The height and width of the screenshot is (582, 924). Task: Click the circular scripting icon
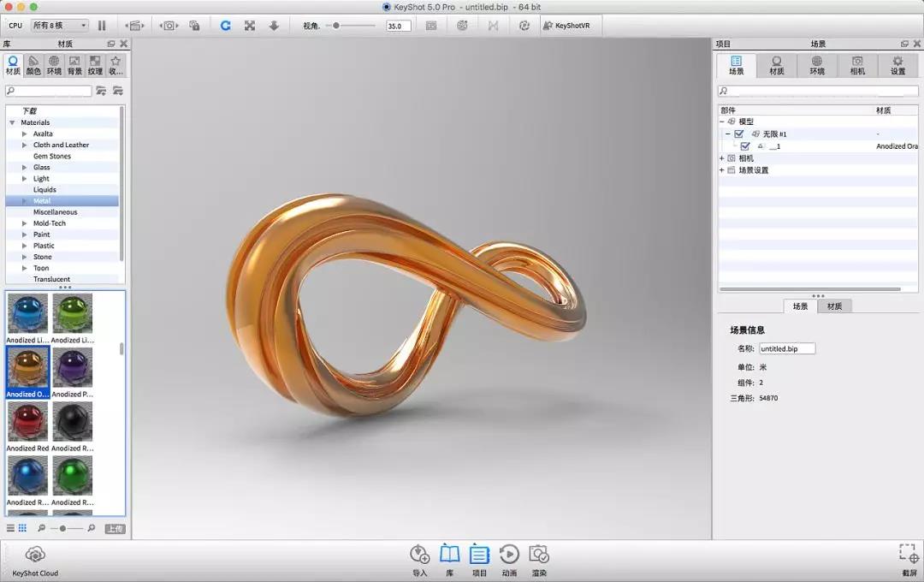524,26
